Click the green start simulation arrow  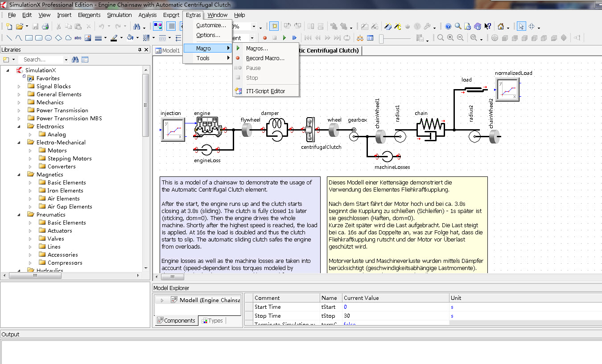(284, 38)
